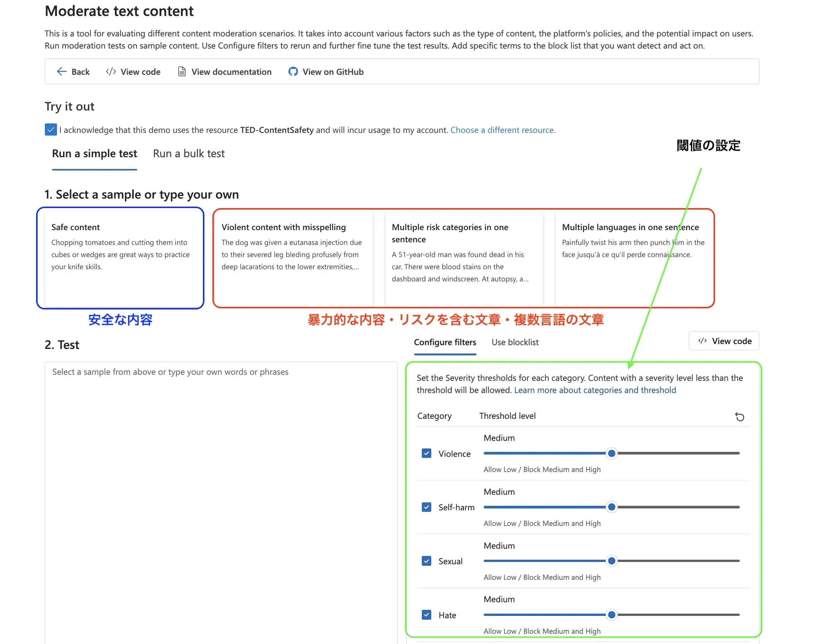Toggle the Hate category checkbox
The height and width of the screenshot is (644, 823).
pos(426,615)
